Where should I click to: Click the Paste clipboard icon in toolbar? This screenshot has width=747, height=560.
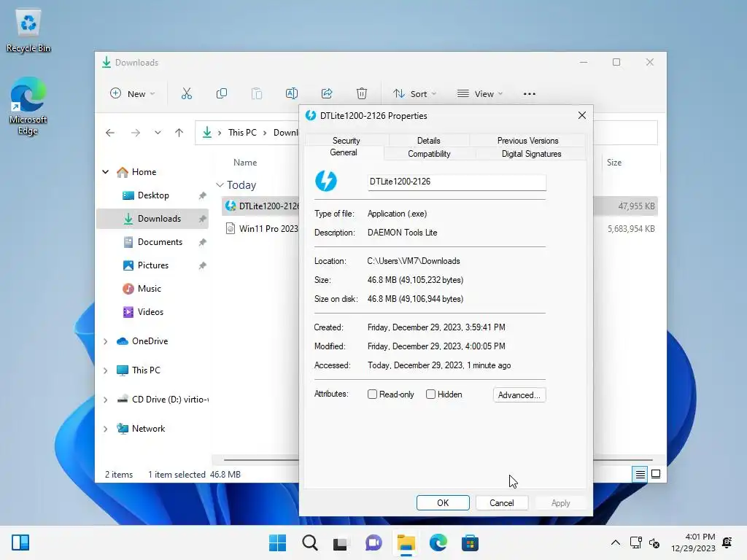pyautogui.click(x=257, y=94)
